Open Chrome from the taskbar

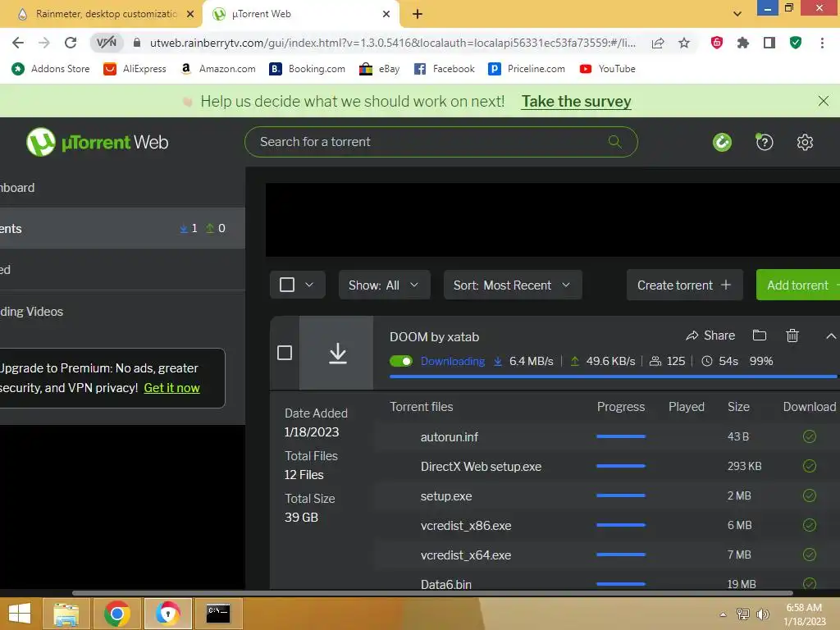pyautogui.click(x=116, y=614)
